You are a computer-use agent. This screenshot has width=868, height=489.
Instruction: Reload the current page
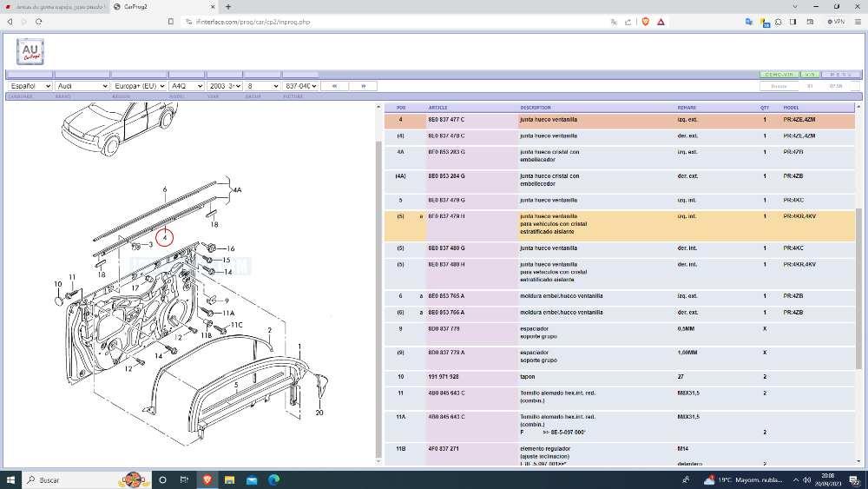[x=39, y=22]
